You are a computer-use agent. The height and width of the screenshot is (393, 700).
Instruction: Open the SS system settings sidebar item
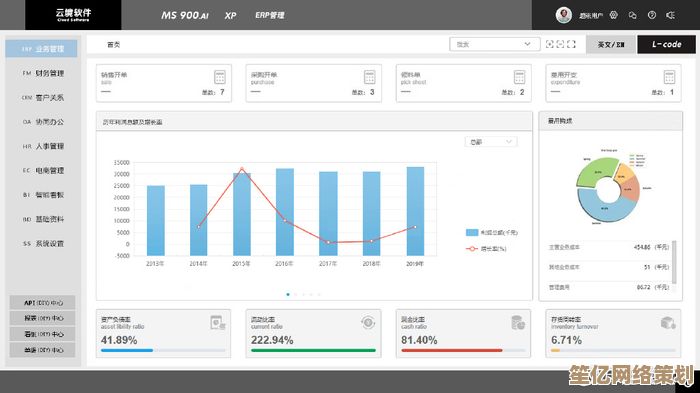pyautogui.click(x=43, y=243)
